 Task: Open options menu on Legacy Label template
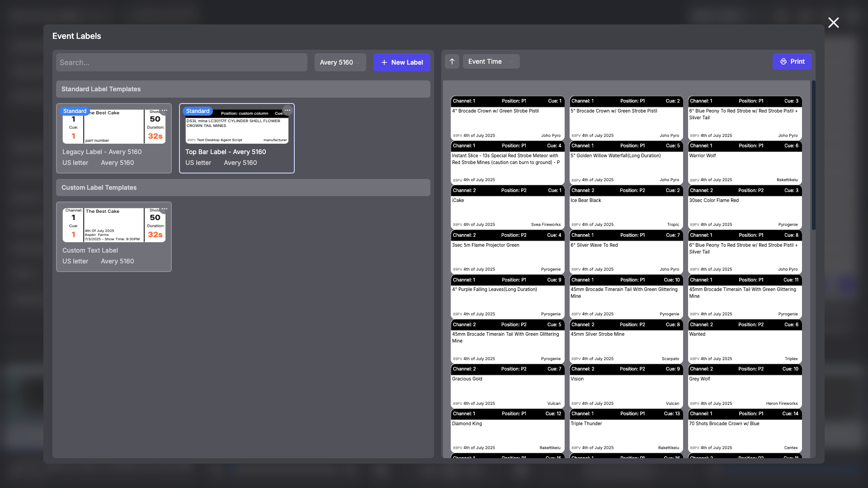165,110
